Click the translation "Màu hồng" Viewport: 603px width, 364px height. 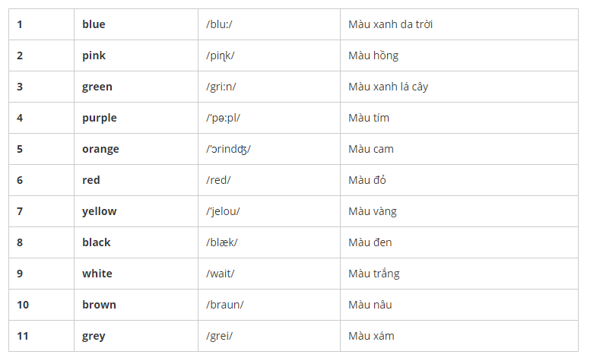[x=373, y=55]
